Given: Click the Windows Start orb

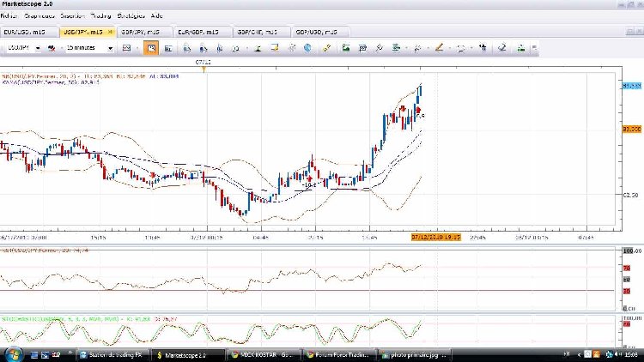Looking at the screenshot, I should point(15,353).
